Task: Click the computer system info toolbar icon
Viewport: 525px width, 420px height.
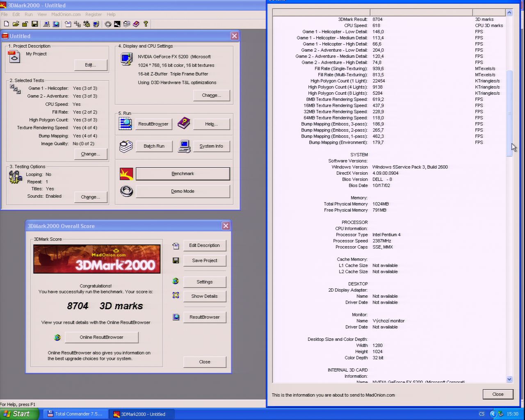Action: (x=46, y=24)
